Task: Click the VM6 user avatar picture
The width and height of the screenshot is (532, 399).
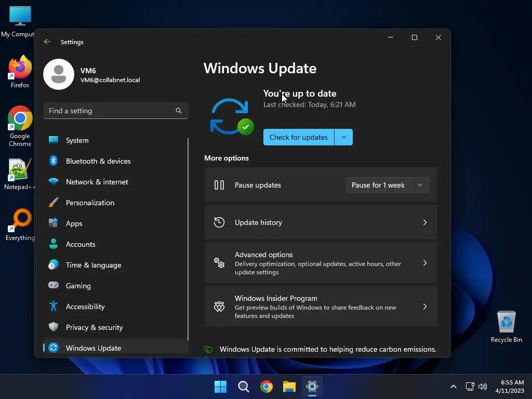Action: (x=59, y=74)
